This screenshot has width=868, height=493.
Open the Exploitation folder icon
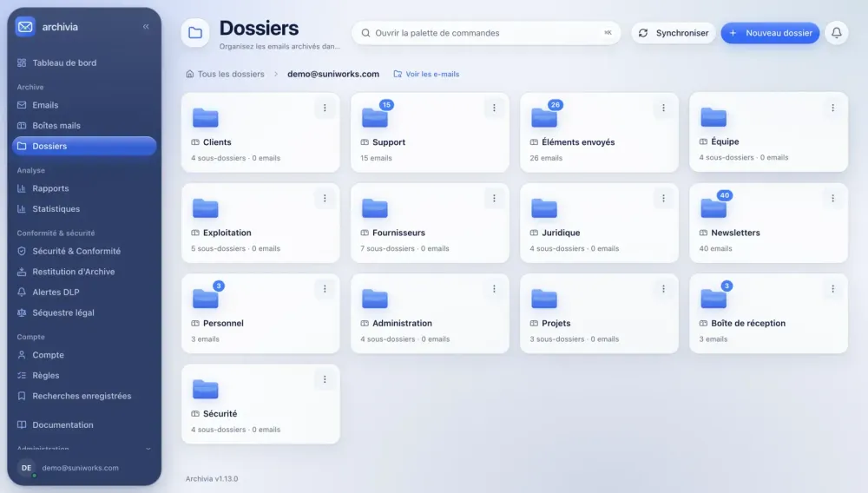(206, 208)
